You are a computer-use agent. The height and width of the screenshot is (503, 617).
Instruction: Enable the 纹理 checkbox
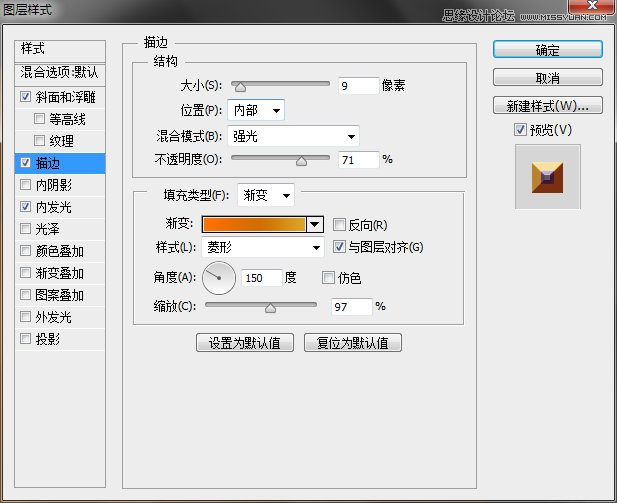click(x=39, y=140)
